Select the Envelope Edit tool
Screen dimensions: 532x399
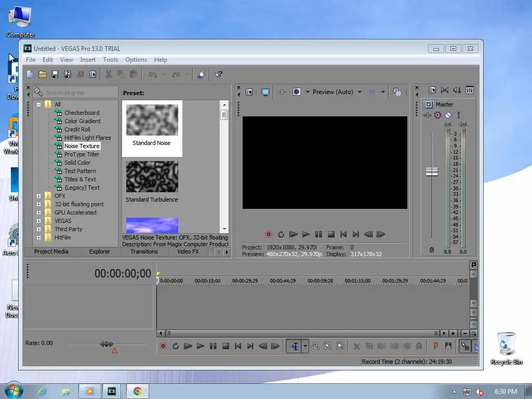[x=315, y=346]
